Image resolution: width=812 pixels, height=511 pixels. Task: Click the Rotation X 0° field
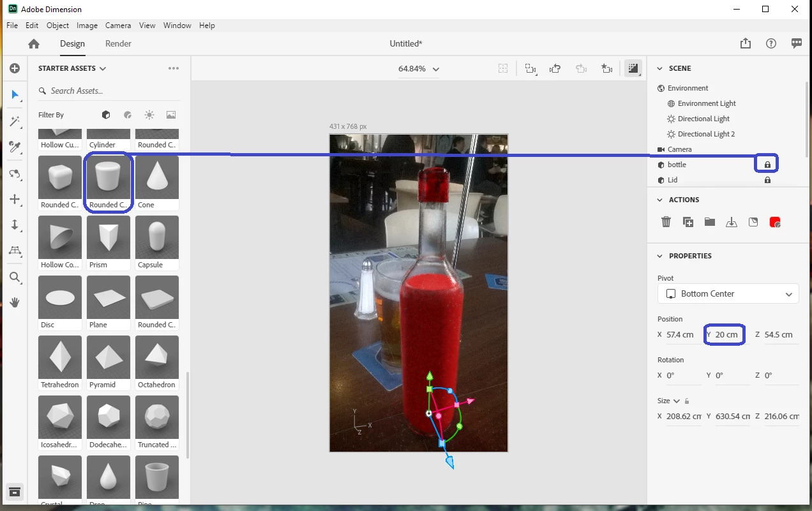683,375
